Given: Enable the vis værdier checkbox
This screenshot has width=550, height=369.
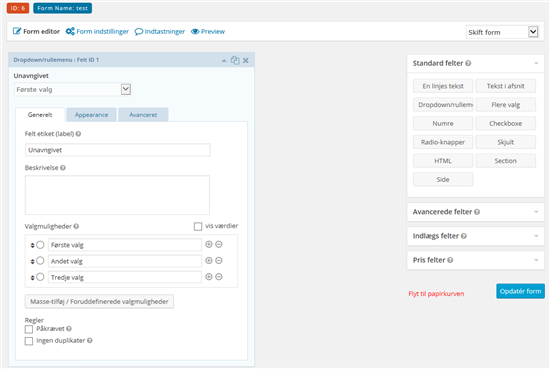Looking at the screenshot, I should pos(198,226).
